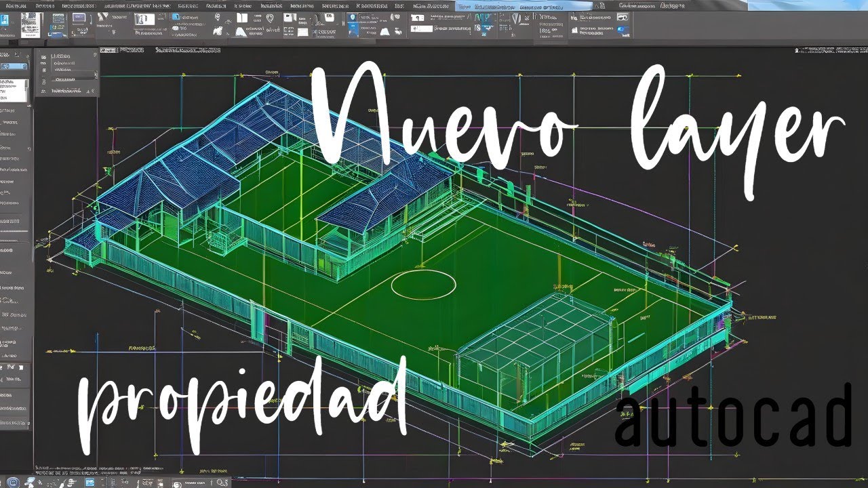
Task: Click the white document thumbnail in ribbon
Action: [31, 25]
